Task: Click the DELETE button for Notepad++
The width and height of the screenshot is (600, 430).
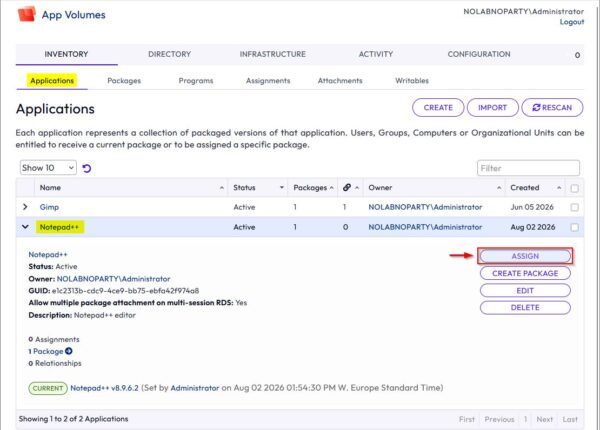Action: pyautogui.click(x=525, y=308)
